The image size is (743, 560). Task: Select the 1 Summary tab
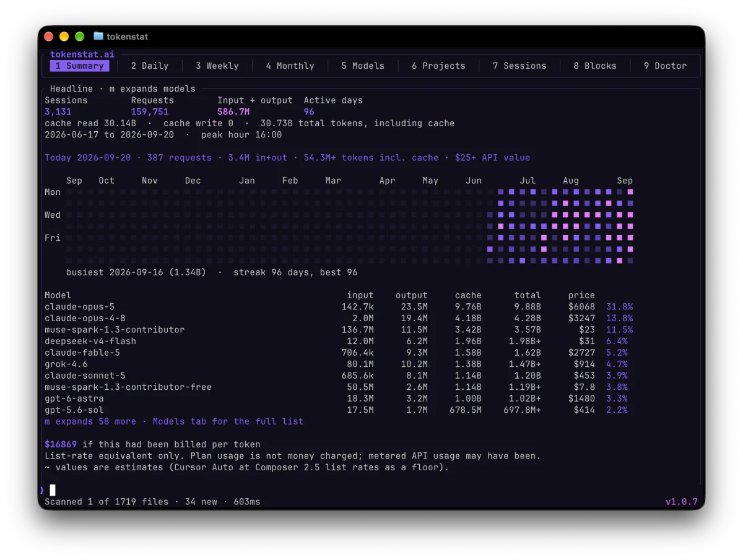coord(80,66)
